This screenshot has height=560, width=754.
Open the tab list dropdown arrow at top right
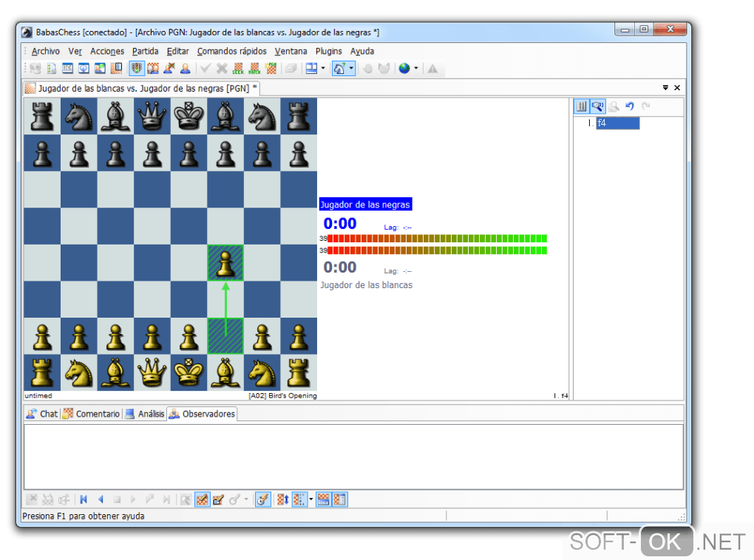coord(665,87)
